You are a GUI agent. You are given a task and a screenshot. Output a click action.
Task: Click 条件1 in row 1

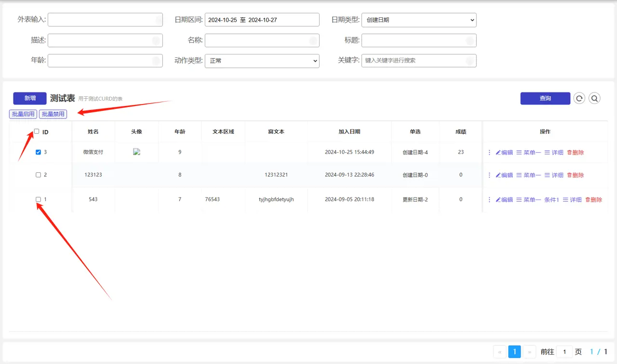click(x=552, y=199)
